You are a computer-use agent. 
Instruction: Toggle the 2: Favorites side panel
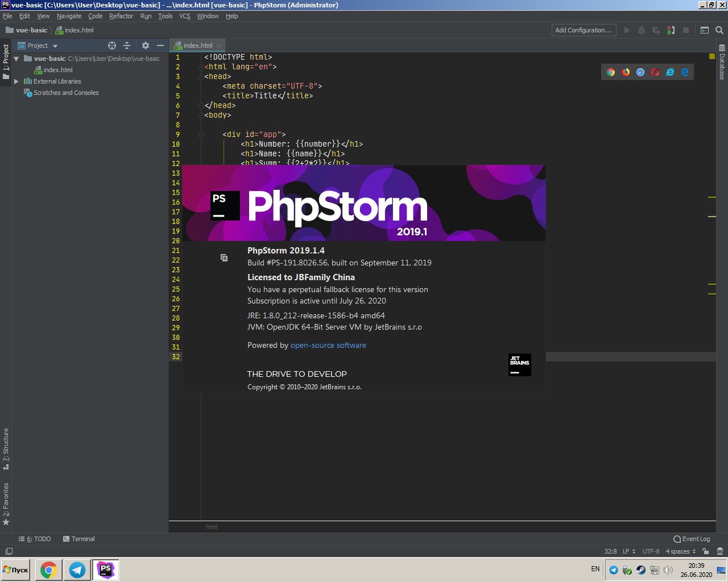[6, 504]
